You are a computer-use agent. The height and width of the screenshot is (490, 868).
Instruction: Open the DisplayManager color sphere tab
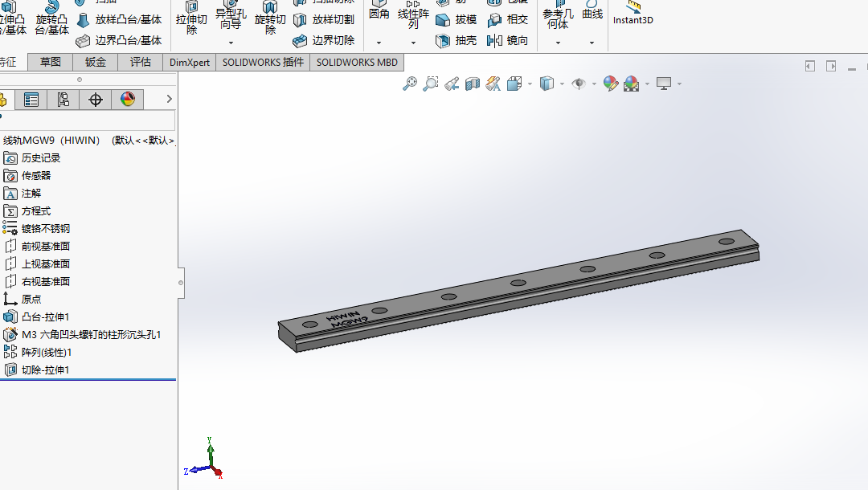(127, 100)
